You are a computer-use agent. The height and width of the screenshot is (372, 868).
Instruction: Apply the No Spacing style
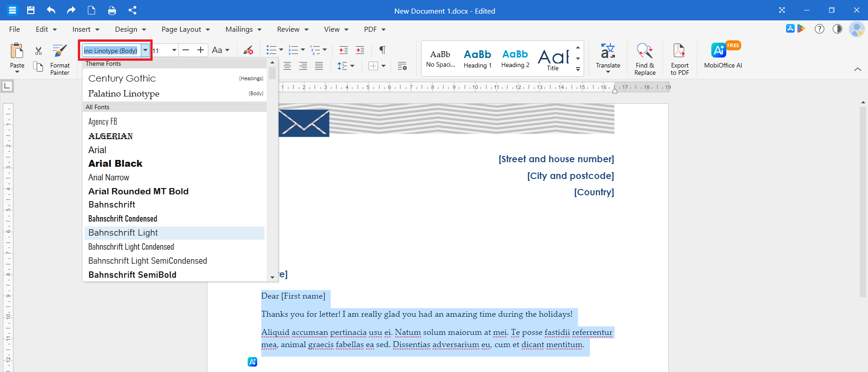pos(441,58)
